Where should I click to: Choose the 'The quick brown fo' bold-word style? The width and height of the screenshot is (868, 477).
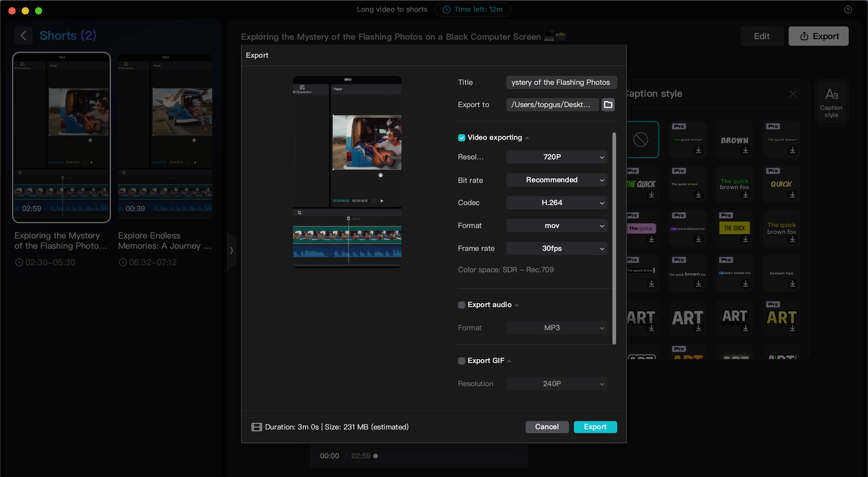tap(687, 273)
